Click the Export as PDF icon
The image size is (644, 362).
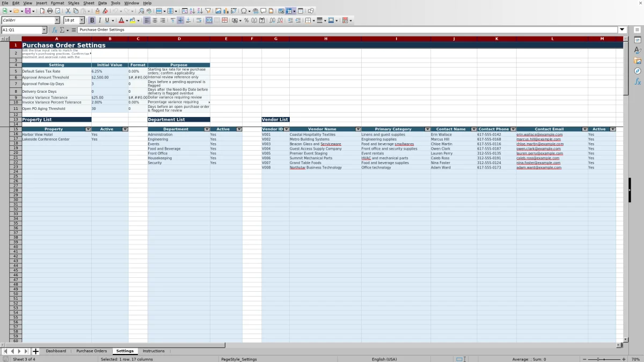pos(42,11)
